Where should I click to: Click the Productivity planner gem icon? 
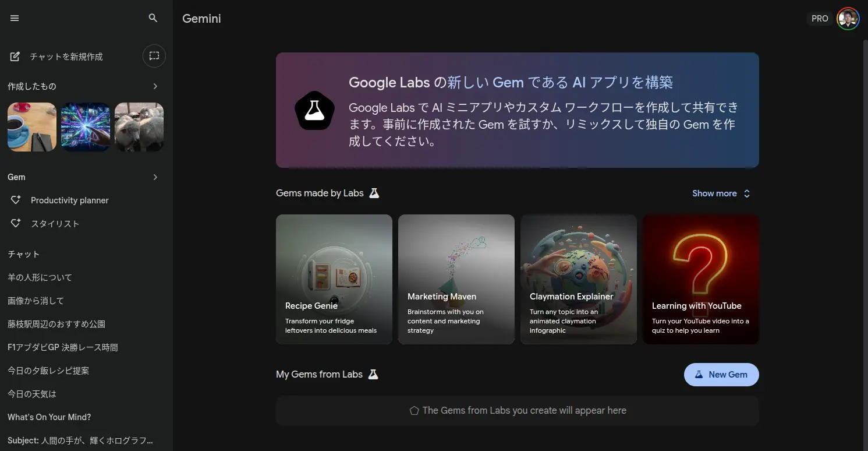pyautogui.click(x=16, y=200)
